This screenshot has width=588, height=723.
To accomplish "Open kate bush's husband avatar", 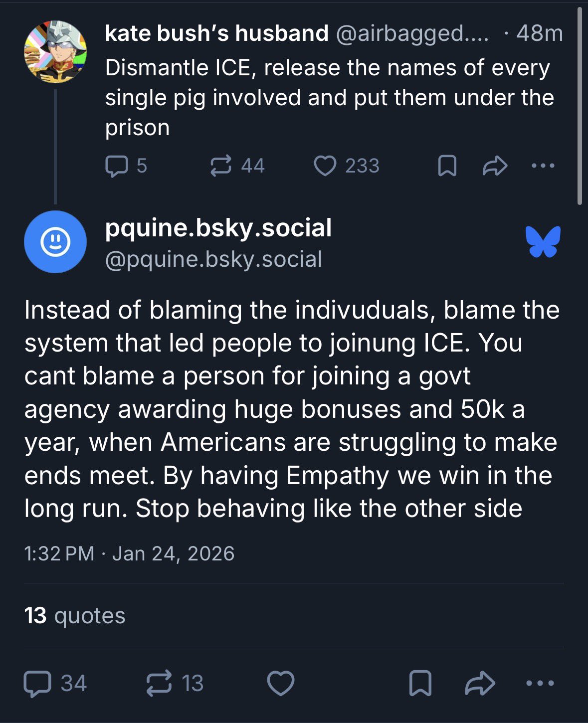I will (x=55, y=51).
